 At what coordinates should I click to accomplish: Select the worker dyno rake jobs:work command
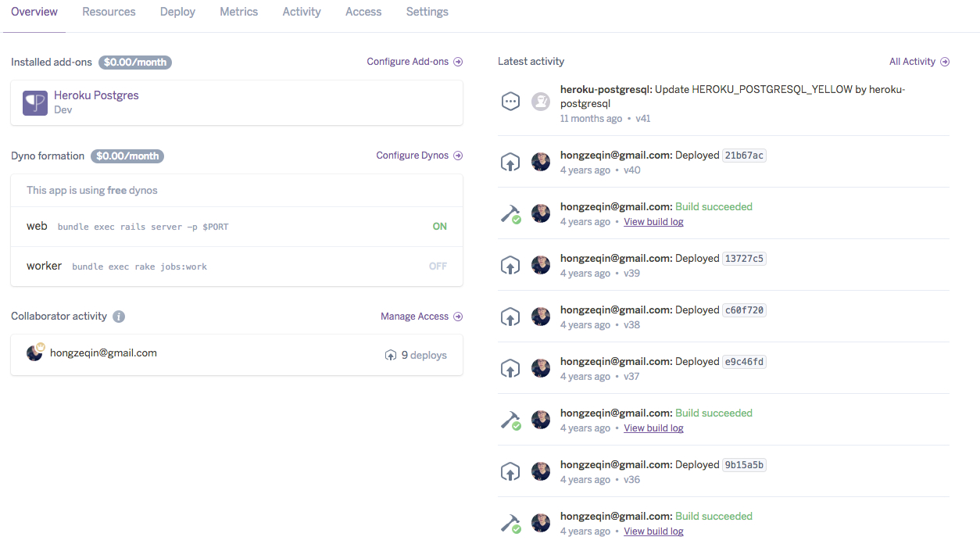[x=139, y=267]
